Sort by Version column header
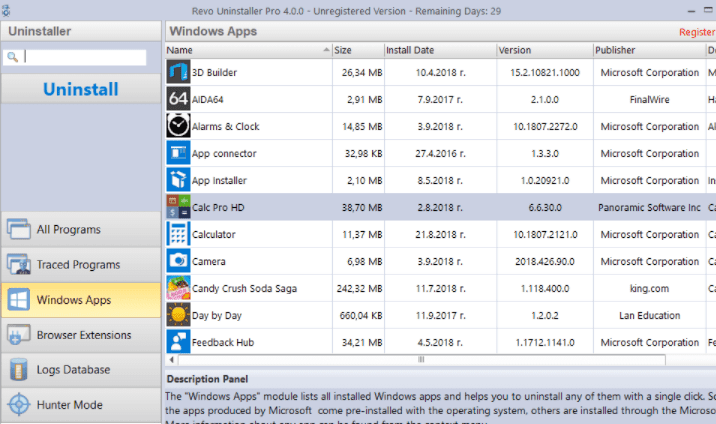The width and height of the screenshot is (716, 424). click(x=545, y=50)
